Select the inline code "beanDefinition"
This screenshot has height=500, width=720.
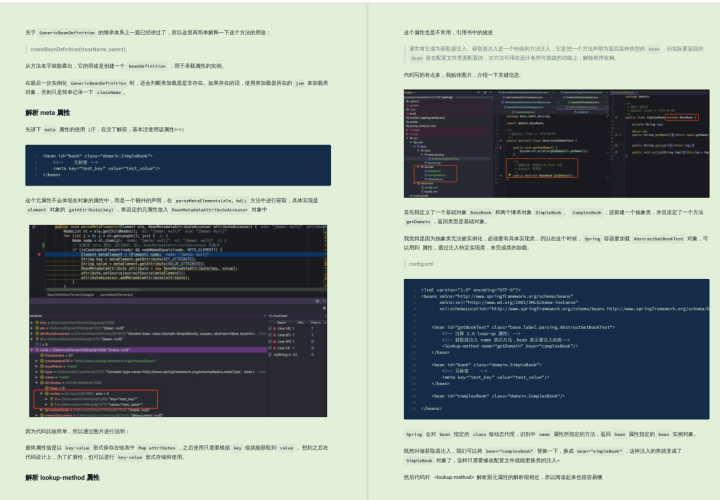tap(147, 66)
